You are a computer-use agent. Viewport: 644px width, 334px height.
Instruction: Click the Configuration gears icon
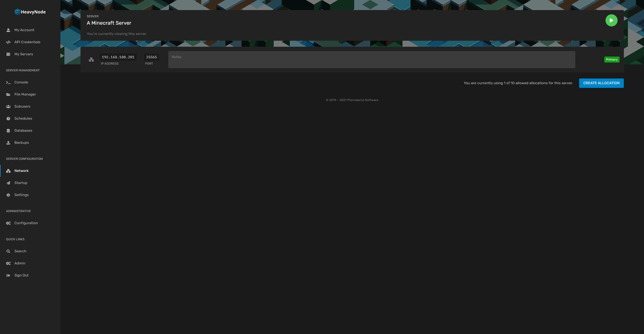pos(8,223)
